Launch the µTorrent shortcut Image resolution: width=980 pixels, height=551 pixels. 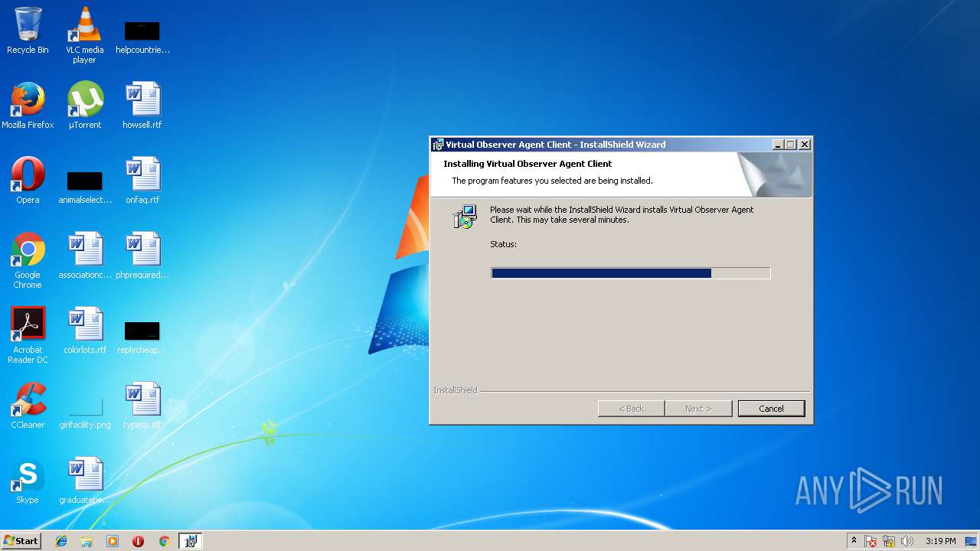[x=85, y=106]
